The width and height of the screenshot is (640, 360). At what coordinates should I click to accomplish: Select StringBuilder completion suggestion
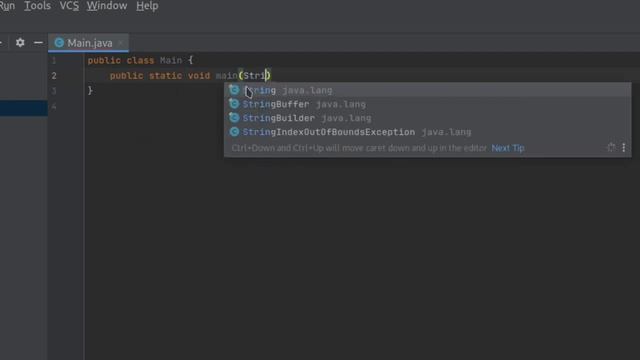pyautogui.click(x=427, y=118)
